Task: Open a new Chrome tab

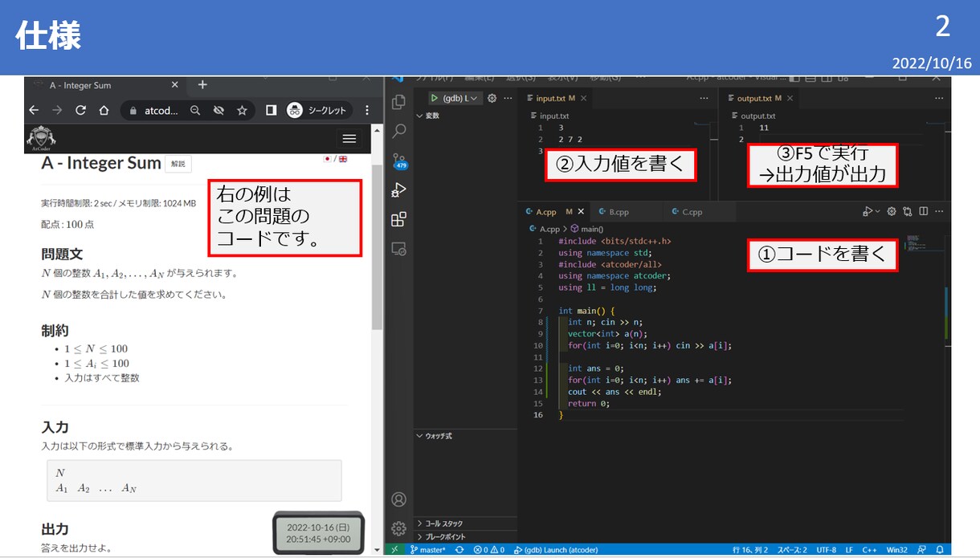Action: pyautogui.click(x=202, y=85)
